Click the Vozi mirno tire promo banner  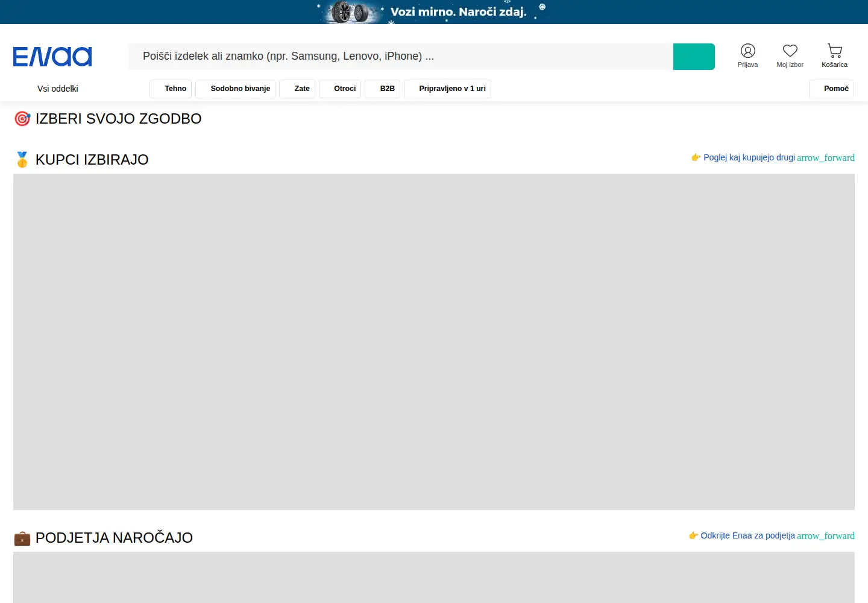tap(434, 12)
